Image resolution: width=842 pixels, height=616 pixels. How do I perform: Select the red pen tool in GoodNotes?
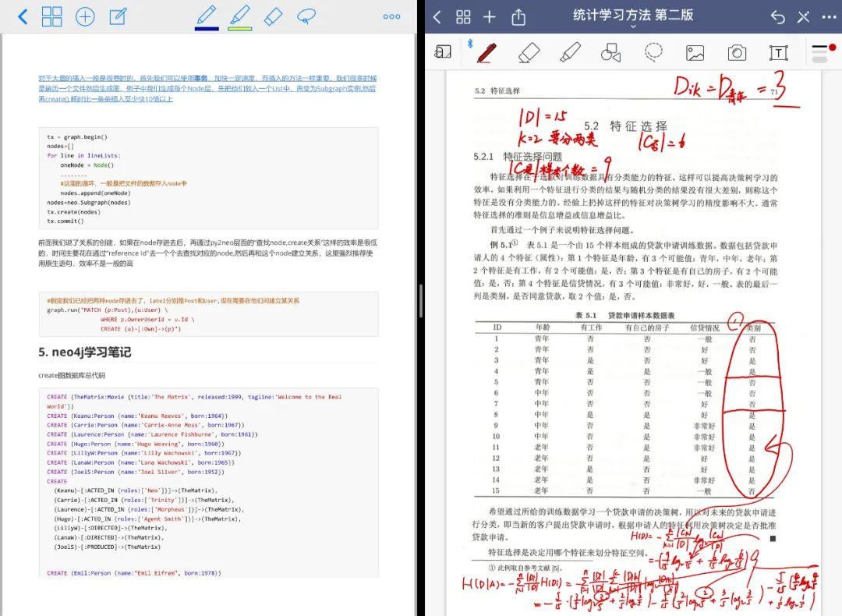[487, 52]
